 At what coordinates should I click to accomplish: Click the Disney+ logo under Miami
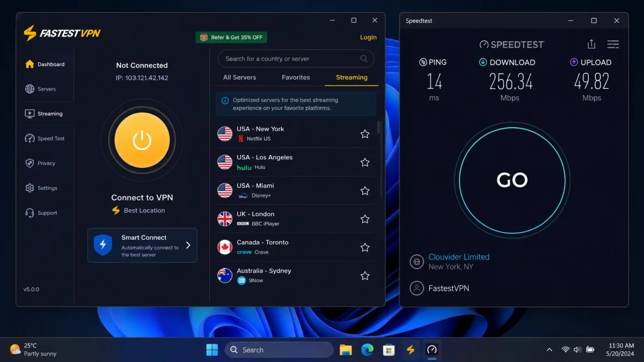(x=243, y=196)
